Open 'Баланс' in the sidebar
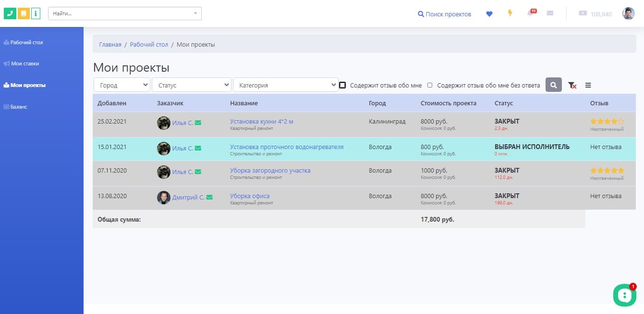644x314 pixels. (x=19, y=107)
